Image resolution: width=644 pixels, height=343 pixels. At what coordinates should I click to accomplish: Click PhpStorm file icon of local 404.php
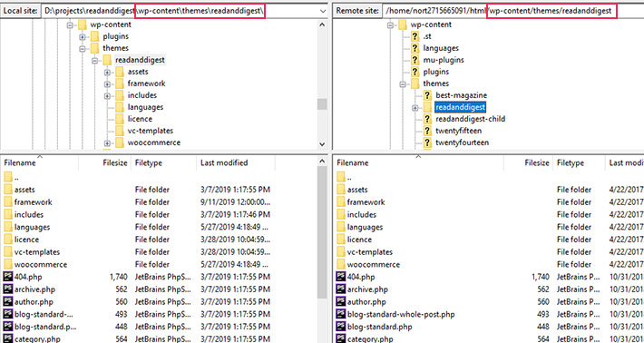click(8, 277)
